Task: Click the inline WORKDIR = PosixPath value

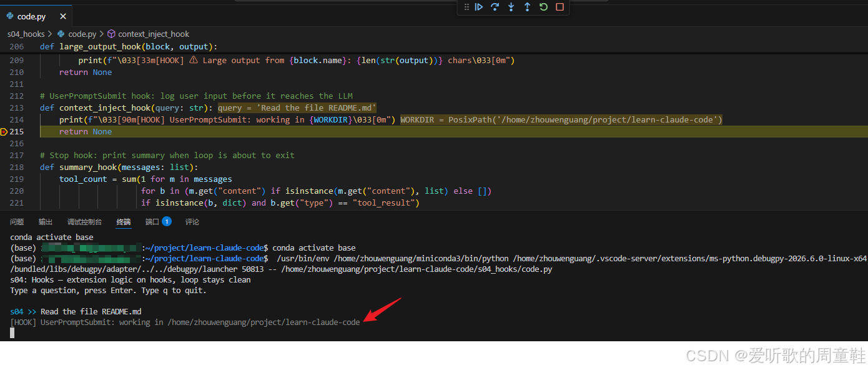Action: tap(561, 120)
